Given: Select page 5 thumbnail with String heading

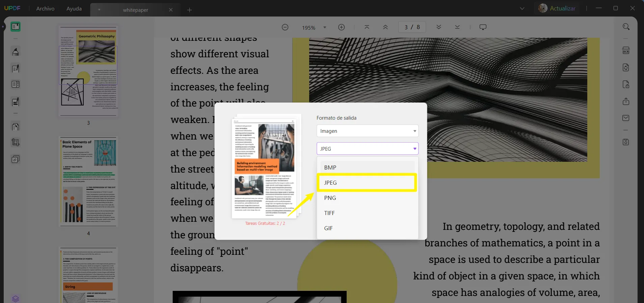Looking at the screenshot, I should (88, 275).
